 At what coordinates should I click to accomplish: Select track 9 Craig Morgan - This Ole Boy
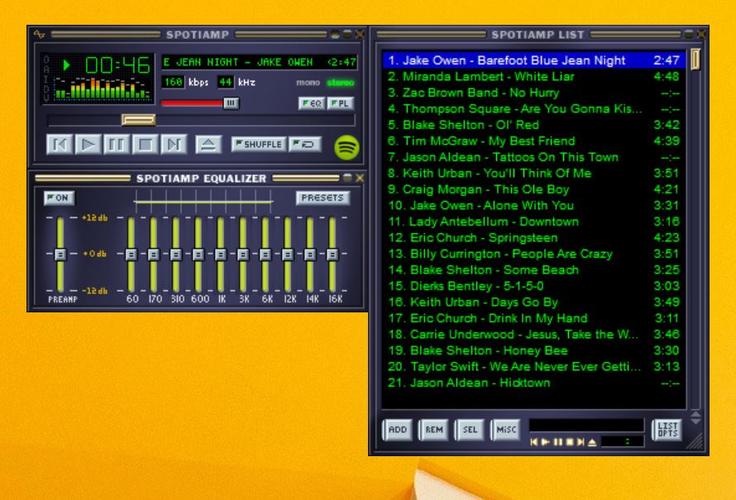(534, 189)
